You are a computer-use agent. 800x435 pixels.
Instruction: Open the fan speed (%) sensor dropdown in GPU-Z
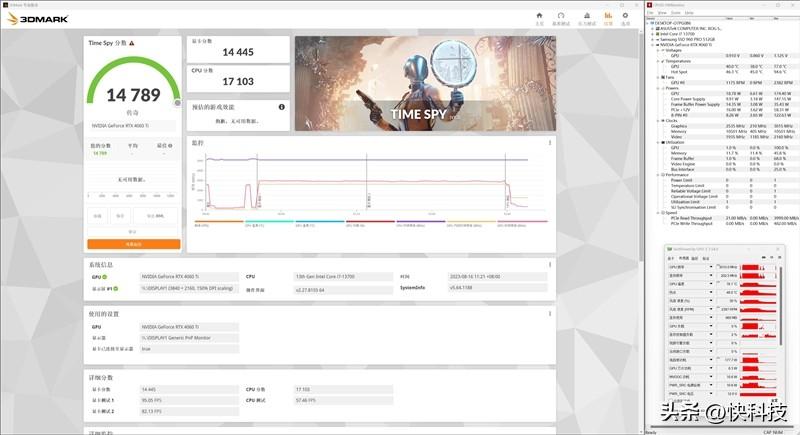click(x=711, y=301)
